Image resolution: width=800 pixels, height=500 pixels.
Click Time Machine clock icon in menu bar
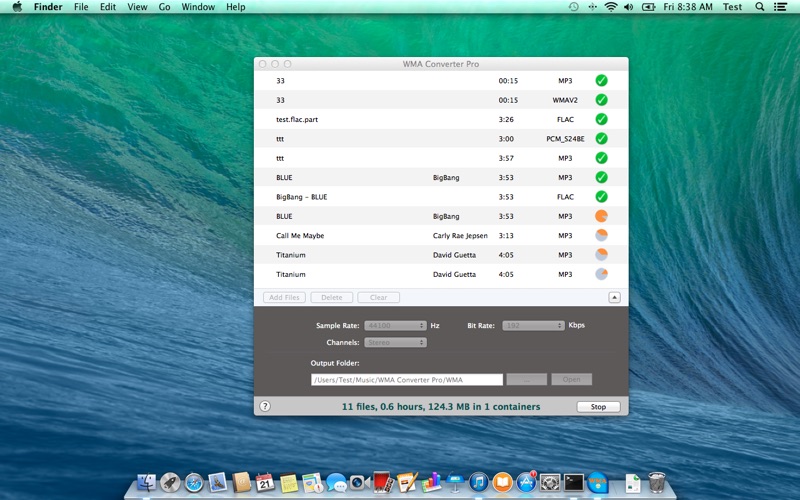573,7
